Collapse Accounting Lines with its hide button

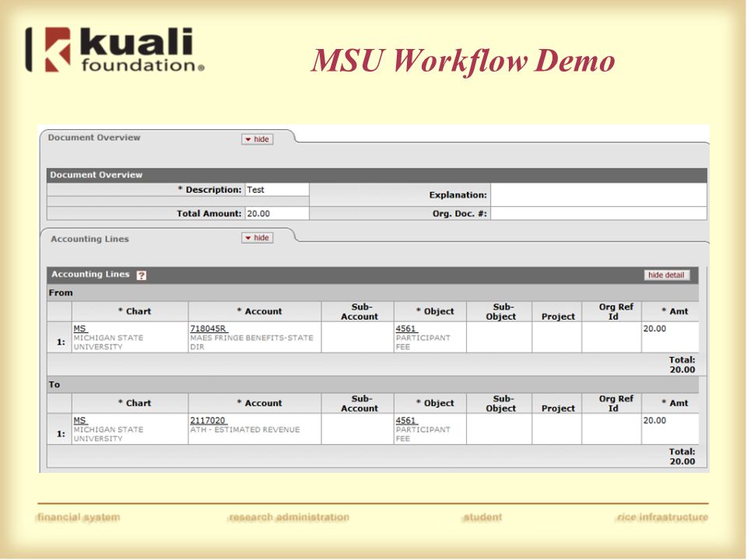(258, 238)
